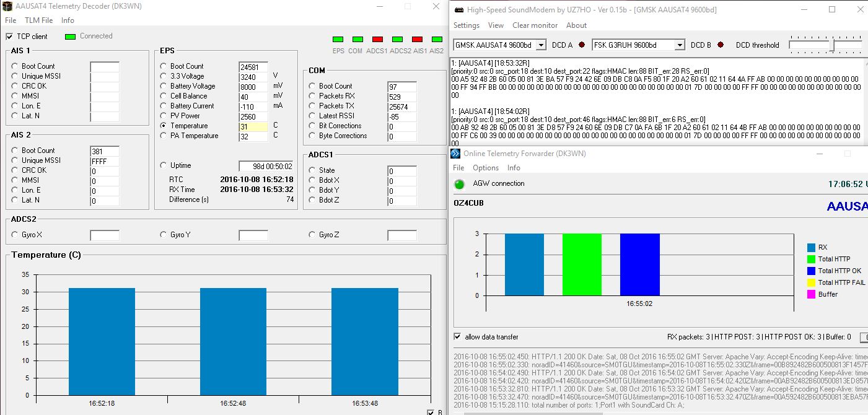This screenshot has width=868, height=415.
Task: Click the EPS green status indicator
Action: coord(338,40)
